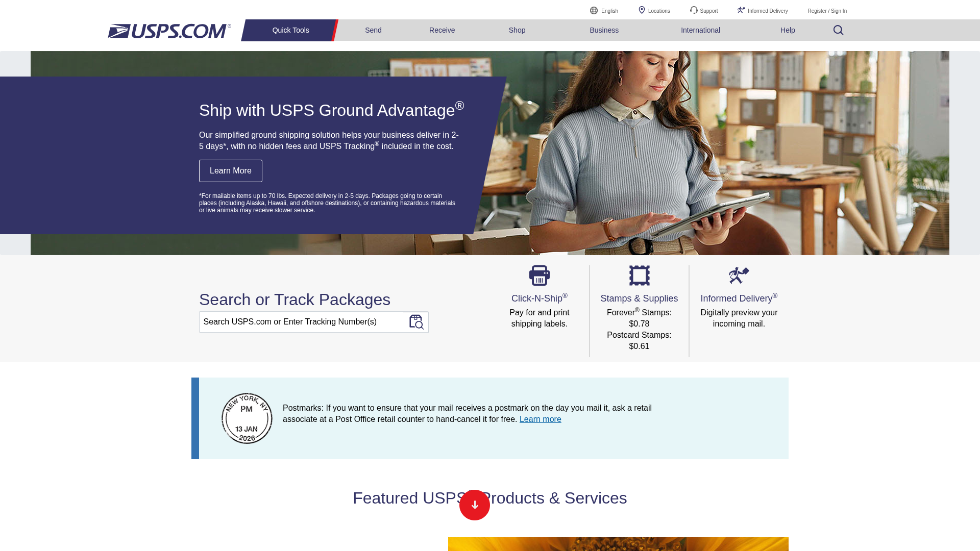Image resolution: width=980 pixels, height=551 pixels.
Task: Open the International menu item
Action: click(x=700, y=30)
